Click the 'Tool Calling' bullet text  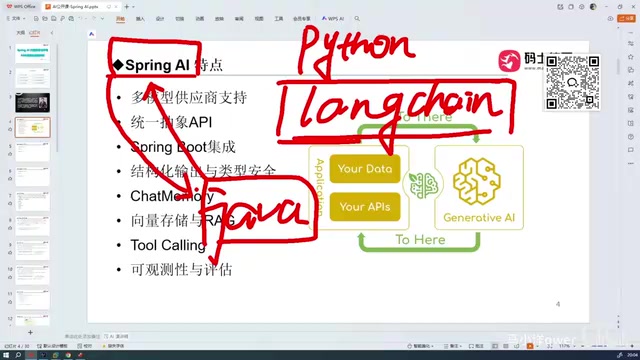[168, 245]
